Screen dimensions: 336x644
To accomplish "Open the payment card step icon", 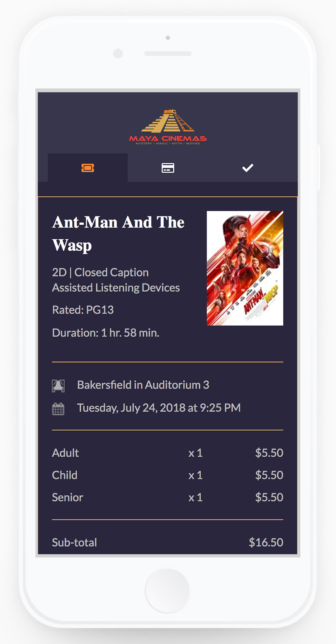I will click(167, 167).
